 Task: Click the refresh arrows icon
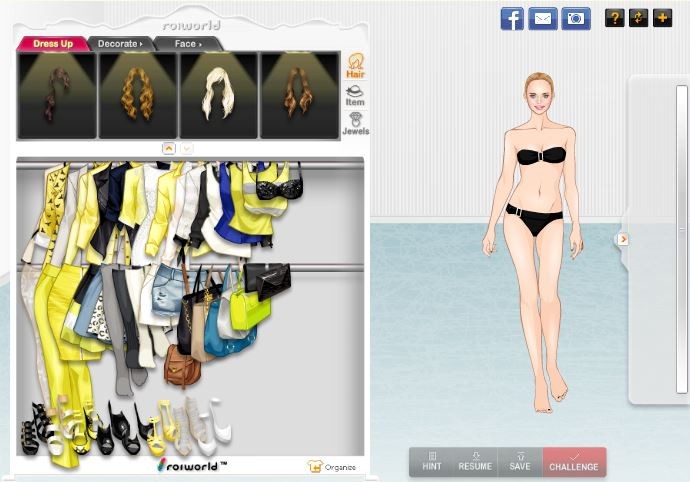[638, 18]
